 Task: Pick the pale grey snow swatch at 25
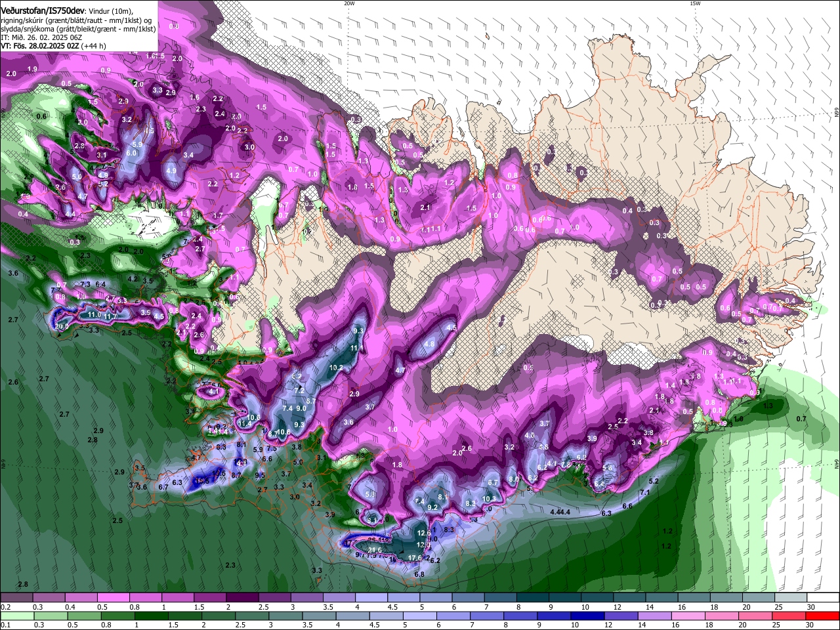[791, 597]
